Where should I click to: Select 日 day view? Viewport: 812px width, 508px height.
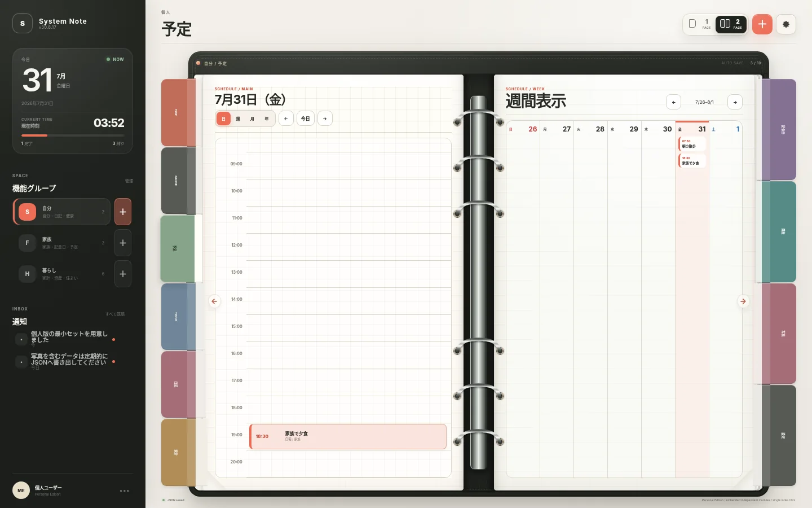(223, 119)
